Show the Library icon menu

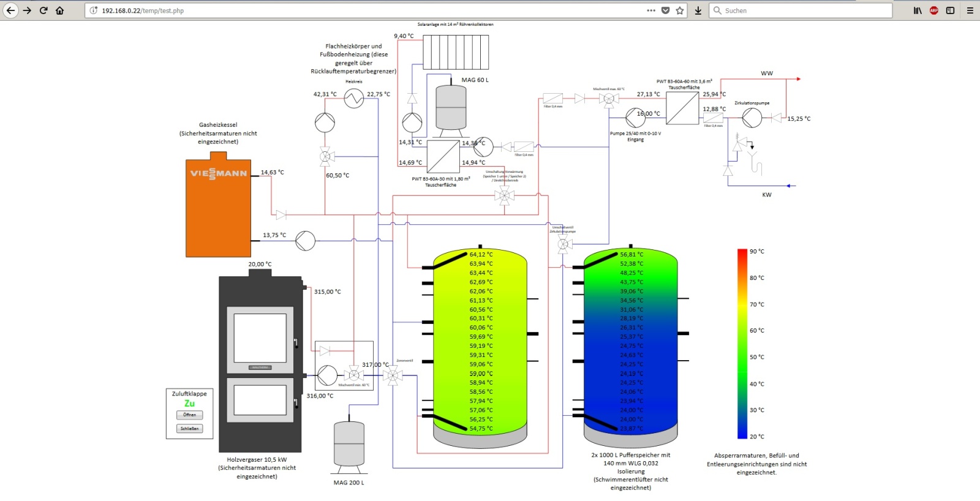tap(918, 10)
